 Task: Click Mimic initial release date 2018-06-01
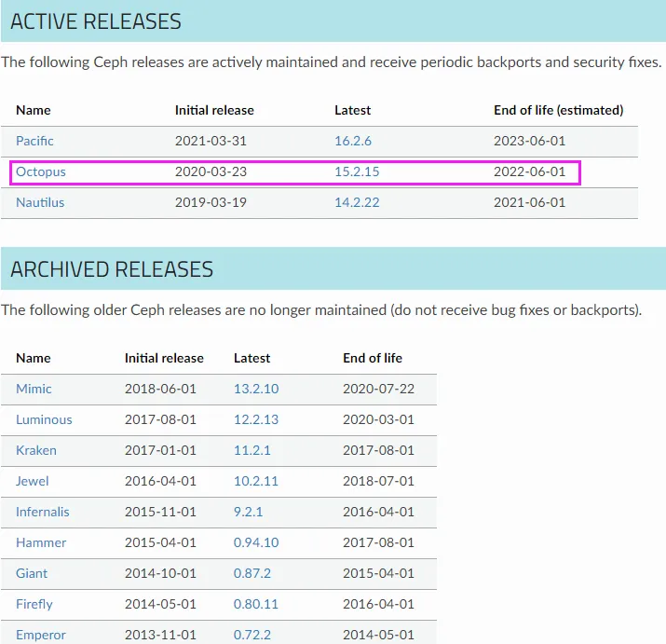tap(160, 389)
